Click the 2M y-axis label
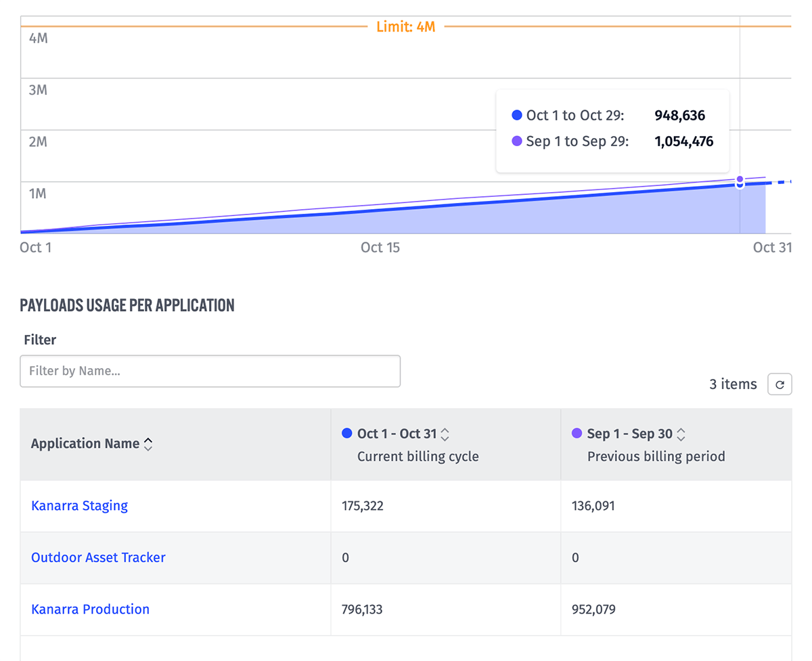812x661 pixels. click(39, 142)
